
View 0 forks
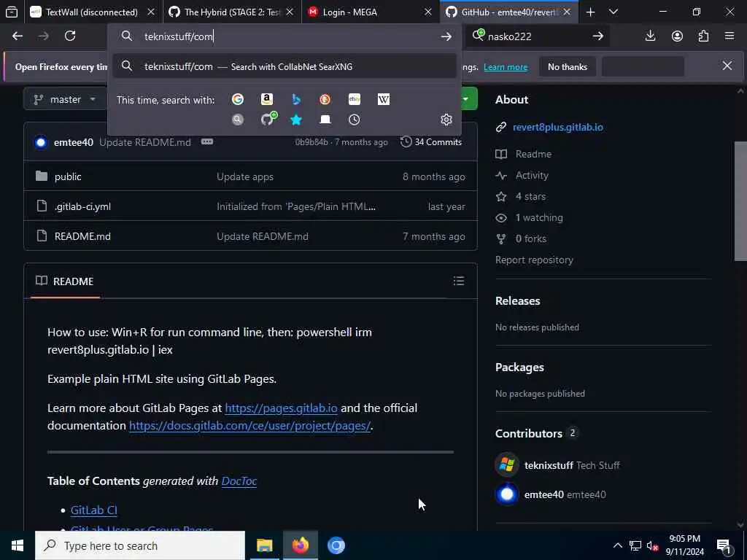531,238
